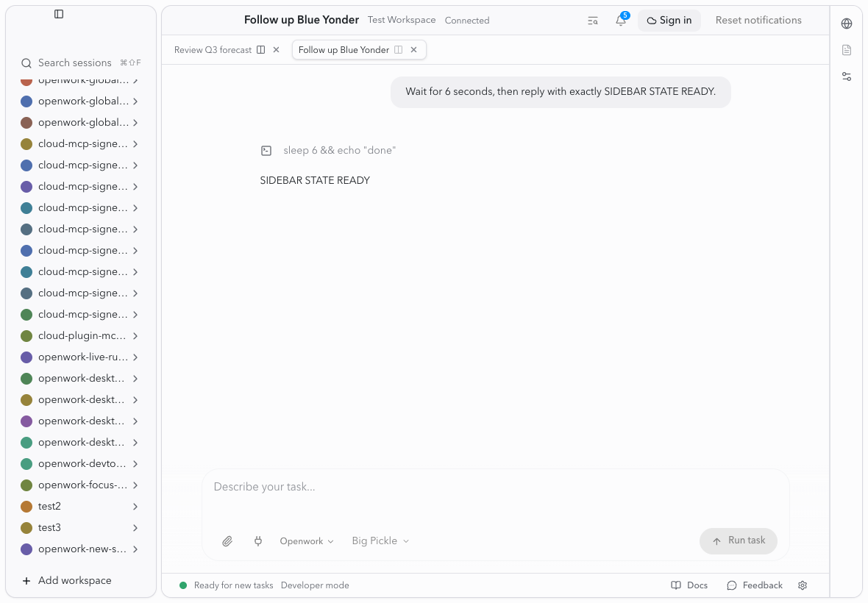
Task: Click the Connected status text
Action: pos(467,21)
